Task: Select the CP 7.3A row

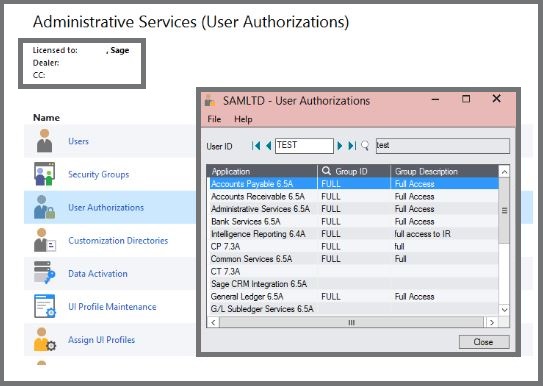Action: pyautogui.click(x=353, y=246)
